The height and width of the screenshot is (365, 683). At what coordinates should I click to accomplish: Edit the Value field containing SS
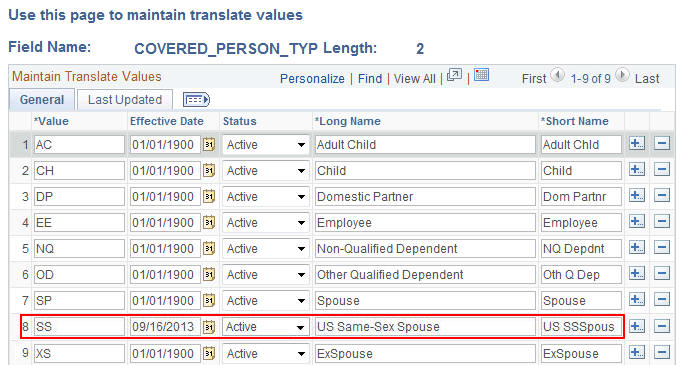click(x=79, y=327)
